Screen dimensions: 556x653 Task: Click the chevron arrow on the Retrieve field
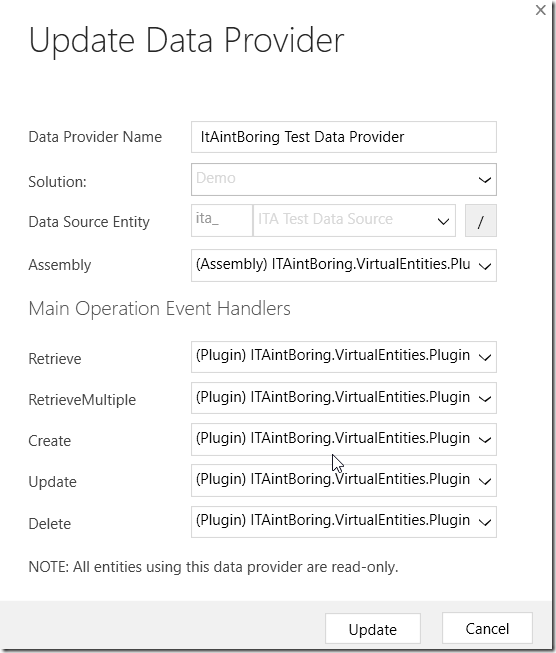485,357
